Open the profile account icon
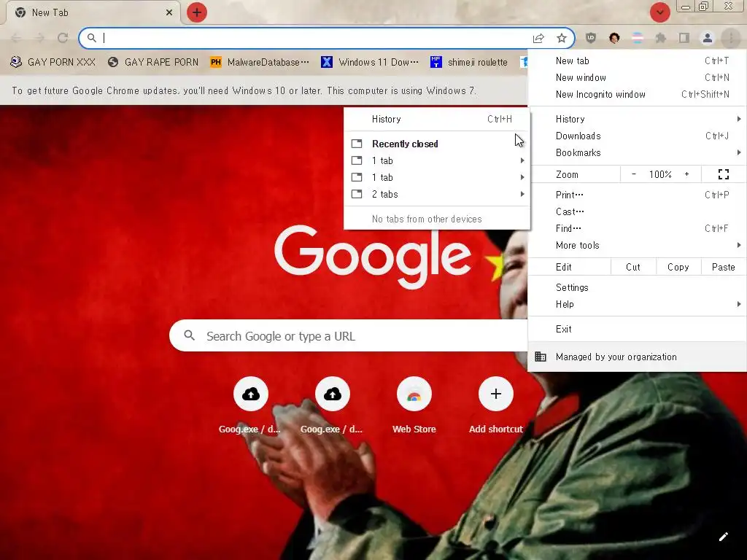This screenshot has height=560, width=747. [x=708, y=38]
